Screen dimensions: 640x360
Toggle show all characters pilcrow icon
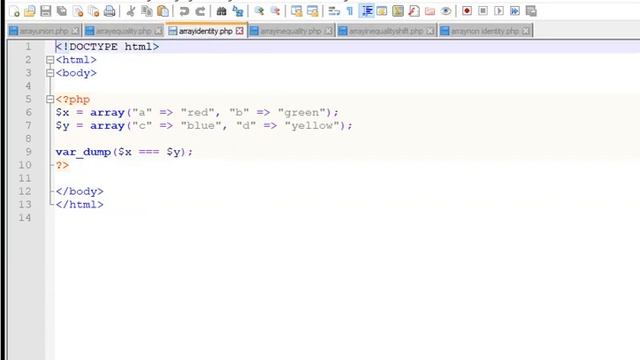pos(350,11)
